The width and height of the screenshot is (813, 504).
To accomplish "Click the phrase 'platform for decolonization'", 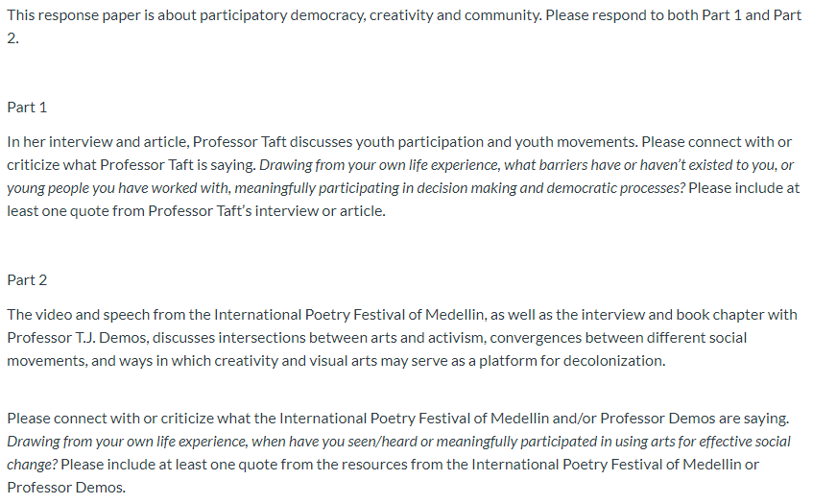I will point(571,361).
